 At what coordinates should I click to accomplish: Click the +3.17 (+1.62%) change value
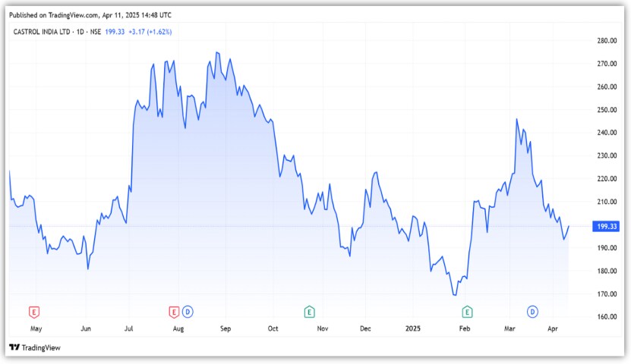(150, 32)
